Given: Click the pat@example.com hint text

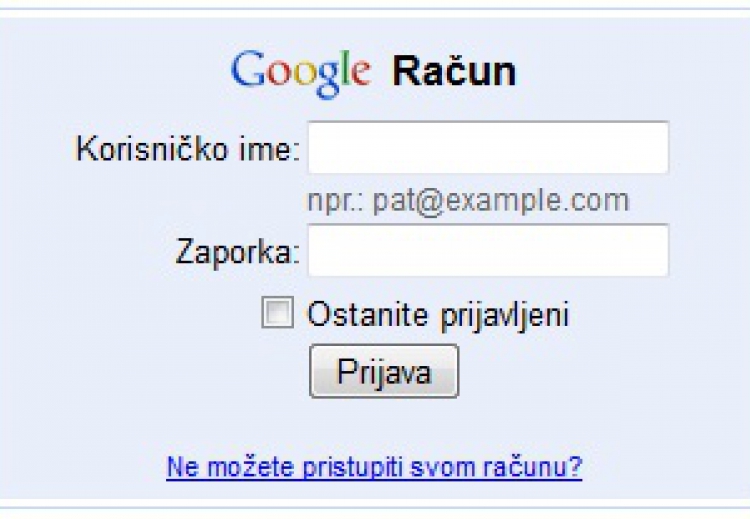Looking at the screenshot, I should point(501,201).
